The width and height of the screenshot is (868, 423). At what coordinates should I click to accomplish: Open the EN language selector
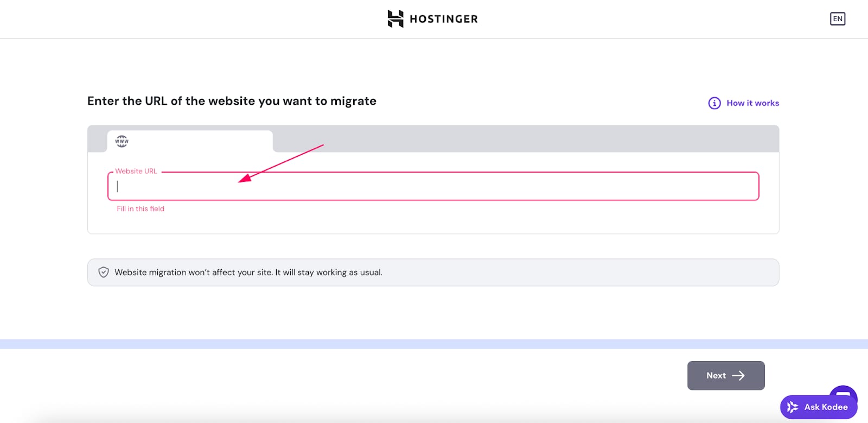pyautogui.click(x=838, y=19)
